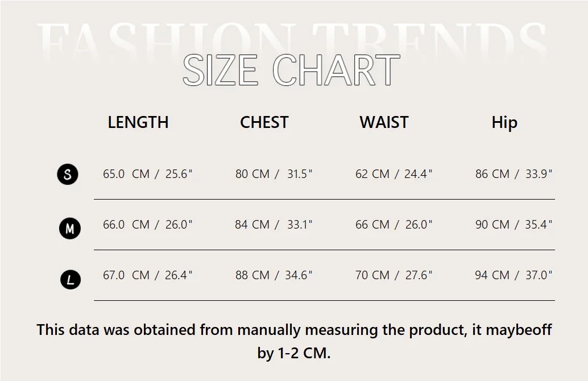Select the Hip column heading
The image size is (588, 381).
(504, 123)
